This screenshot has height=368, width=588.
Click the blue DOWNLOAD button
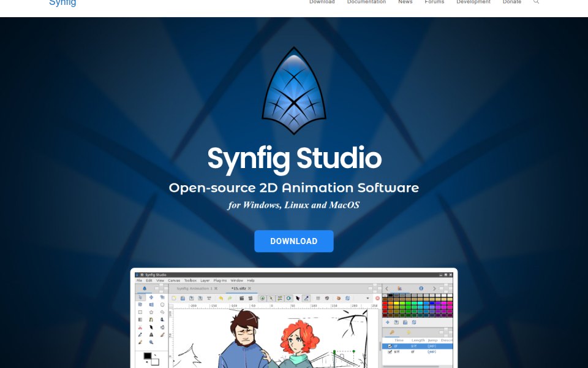point(293,241)
